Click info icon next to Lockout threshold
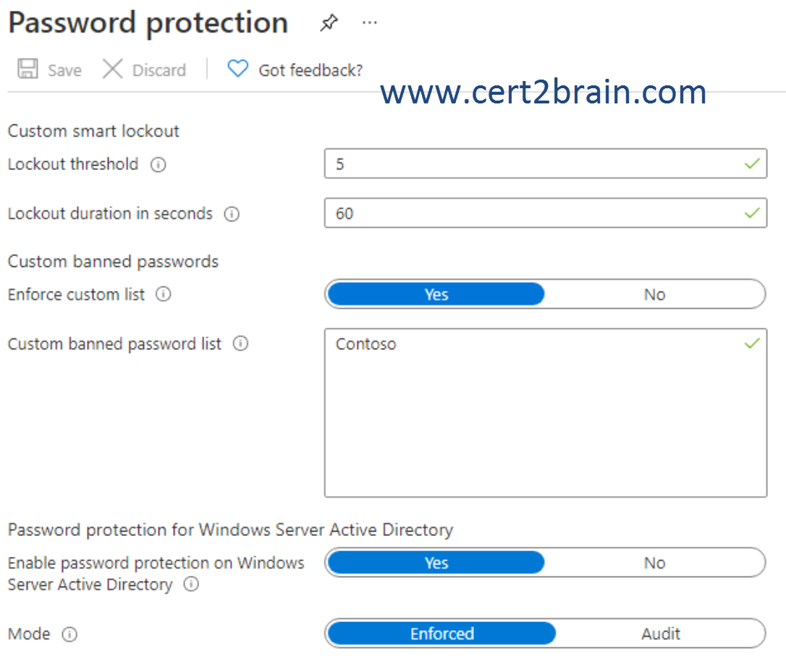Viewport: 786px width, 672px height. [x=159, y=164]
